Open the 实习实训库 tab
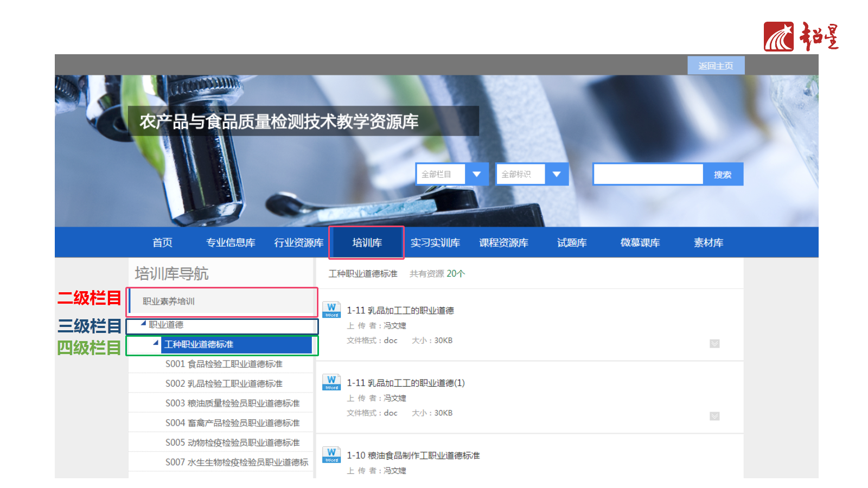Viewport: 868px width, 488px height. (x=435, y=242)
